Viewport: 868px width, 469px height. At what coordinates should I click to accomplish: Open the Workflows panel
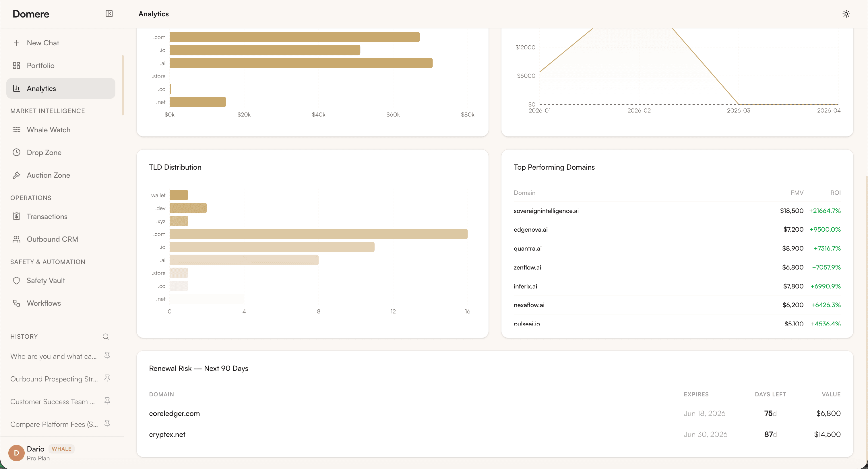(44, 303)
